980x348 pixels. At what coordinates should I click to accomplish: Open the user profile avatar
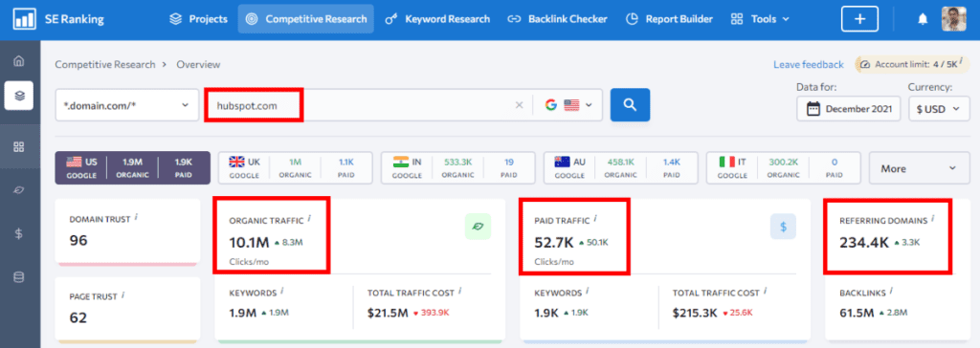click(954, 19)
